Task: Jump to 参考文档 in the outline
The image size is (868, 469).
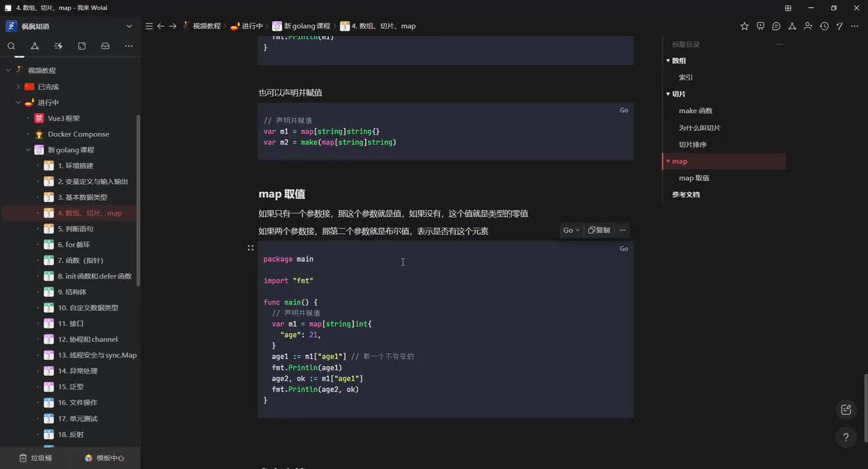Action: click(x=686, y=195)
